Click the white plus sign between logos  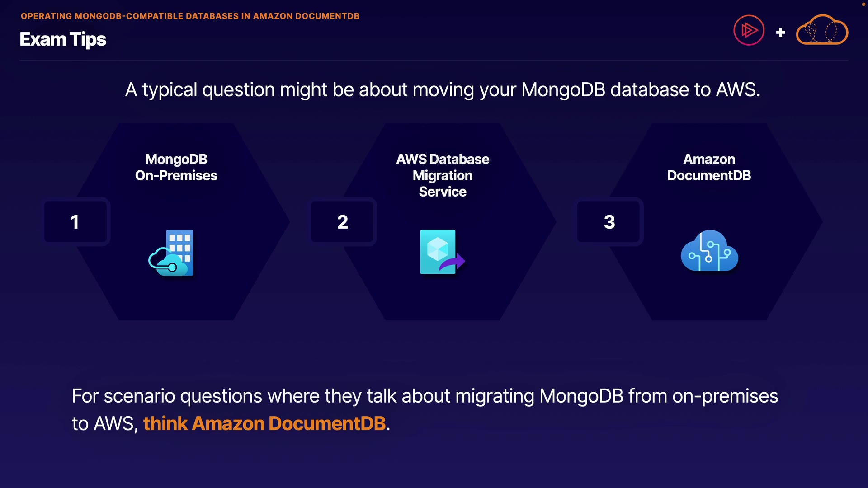(780, 33)
